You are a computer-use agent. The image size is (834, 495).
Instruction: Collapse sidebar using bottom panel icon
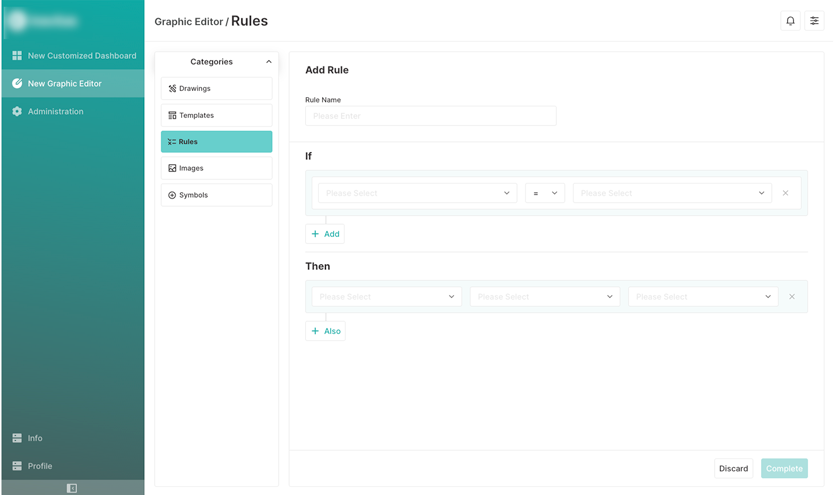pyautogui.click(x=72, y=488)
